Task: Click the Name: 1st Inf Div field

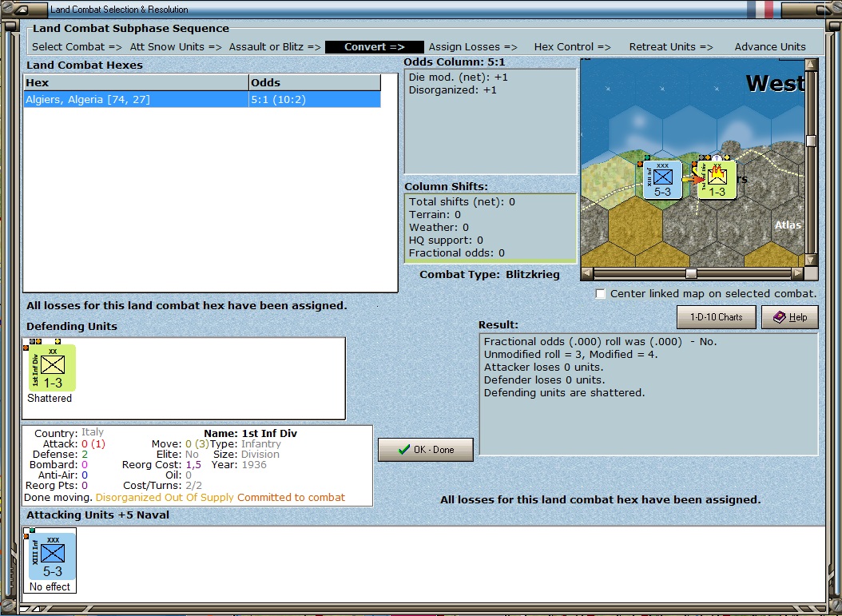Action: 250,433
